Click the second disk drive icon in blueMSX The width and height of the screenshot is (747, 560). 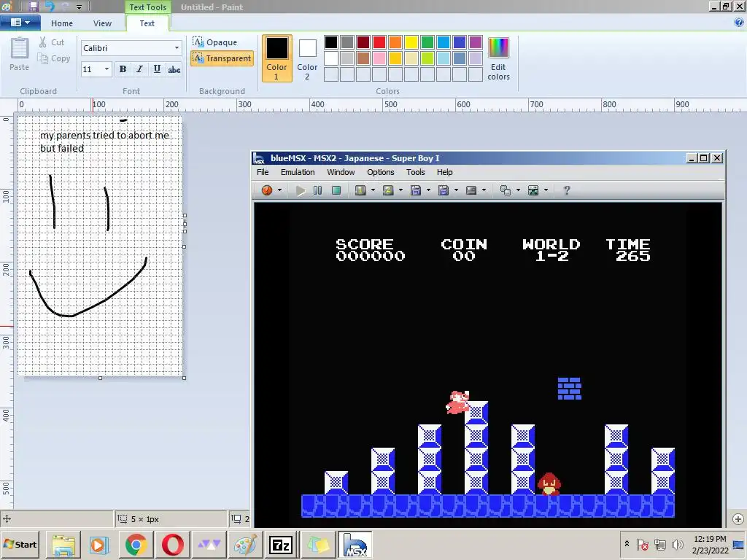tap(444, 190)
